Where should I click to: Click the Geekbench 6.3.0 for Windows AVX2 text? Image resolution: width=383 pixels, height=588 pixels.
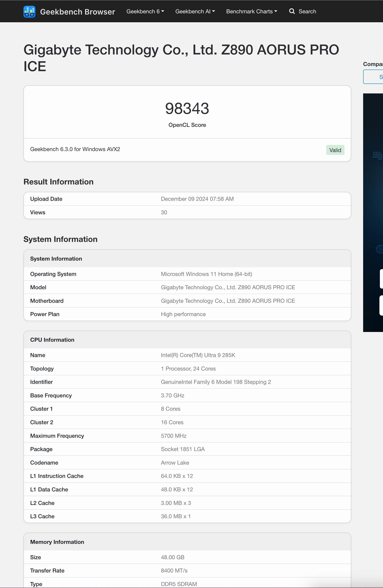75,149
